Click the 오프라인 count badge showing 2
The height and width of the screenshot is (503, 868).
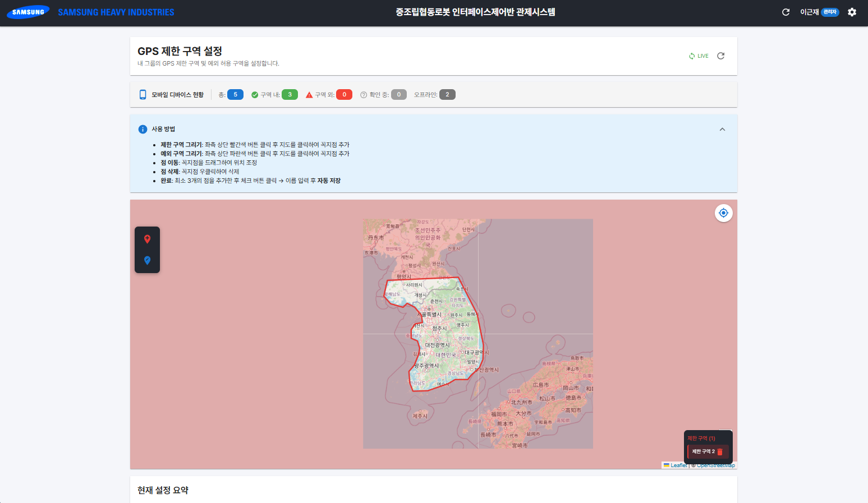[x=447, y=95]
